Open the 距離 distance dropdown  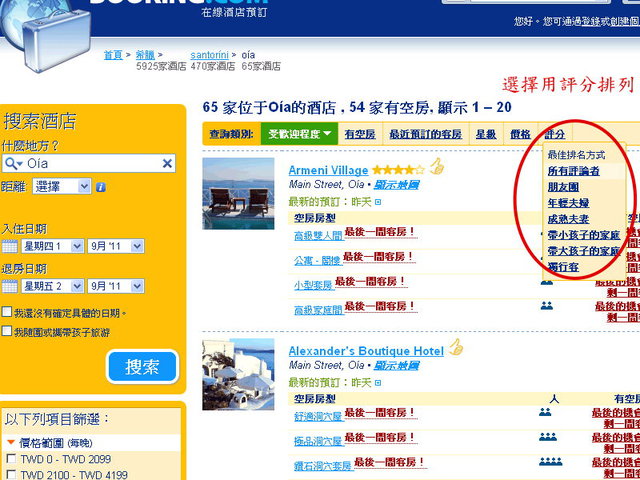tap(61, 186)
